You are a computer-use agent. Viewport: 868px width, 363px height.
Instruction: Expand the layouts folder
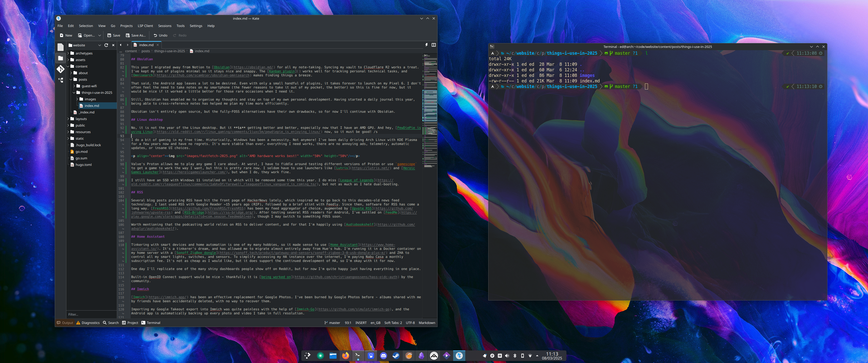click(x=68, y=119)
